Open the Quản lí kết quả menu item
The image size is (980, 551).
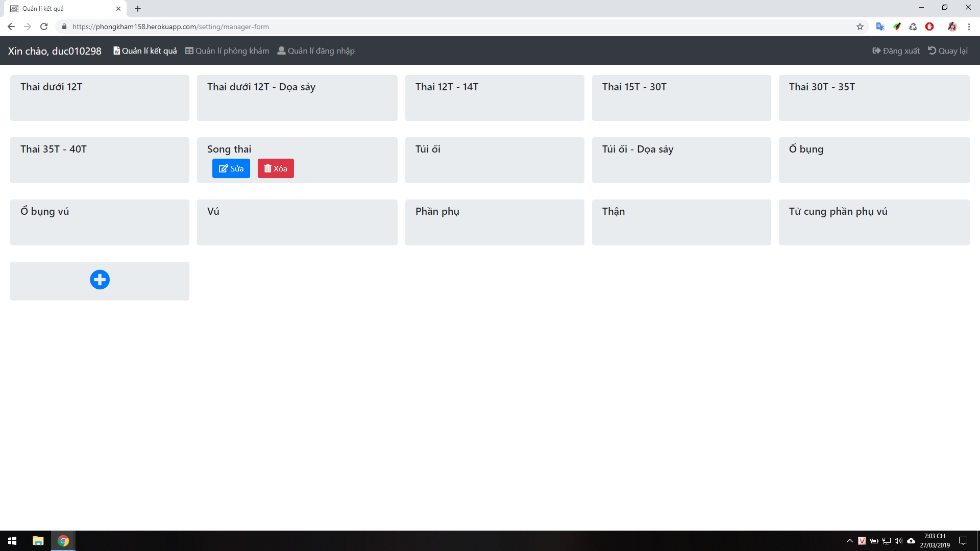point(145,51)
